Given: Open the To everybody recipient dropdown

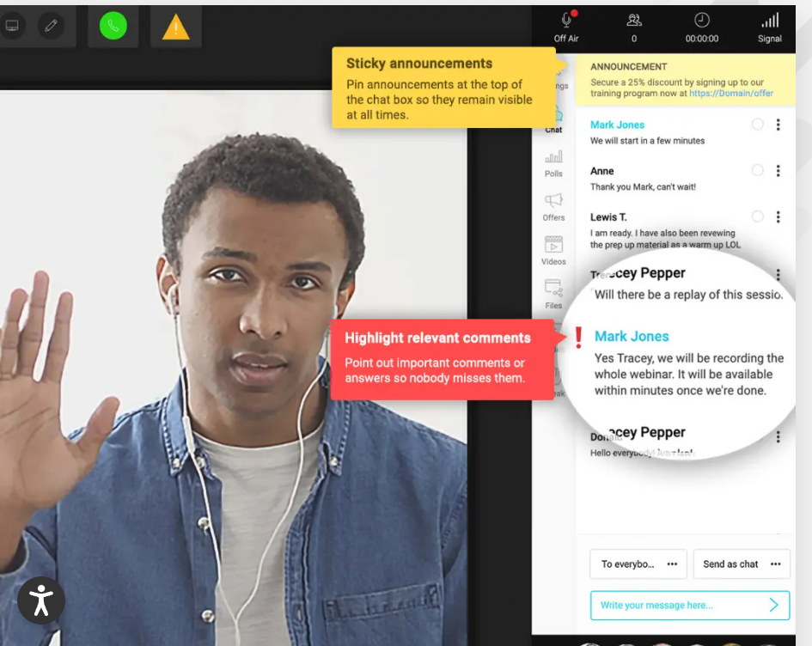Looking at the screenshot, I should pyautogui.click(x=638, y=564).
